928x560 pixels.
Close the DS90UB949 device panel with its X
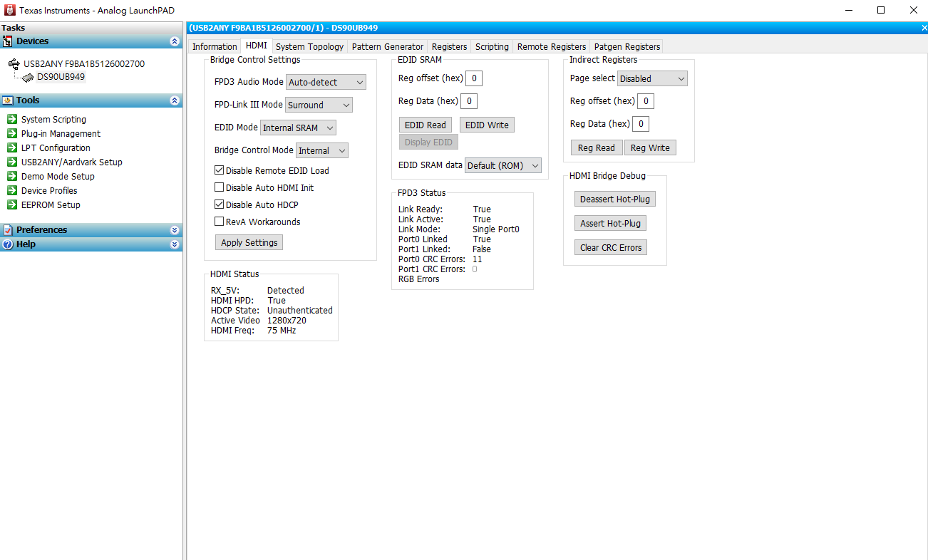924,28
